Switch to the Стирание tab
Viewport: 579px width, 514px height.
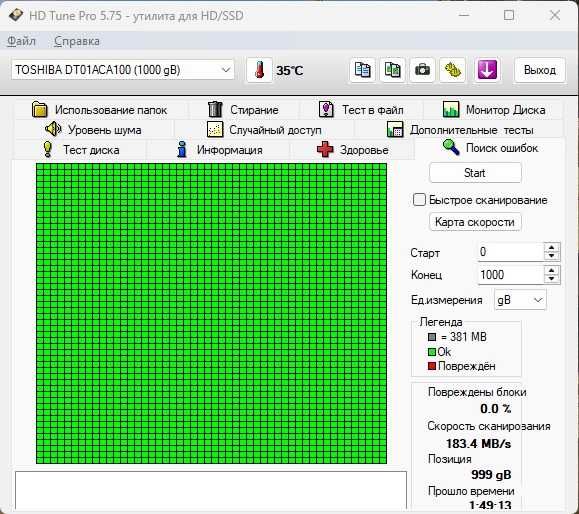[x=243, y=110]
